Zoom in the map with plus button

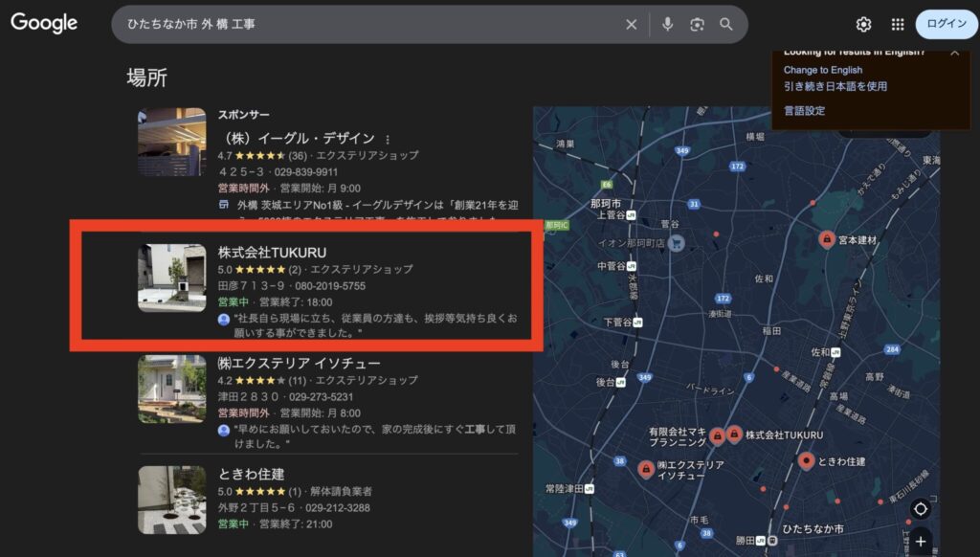[920, 542]
